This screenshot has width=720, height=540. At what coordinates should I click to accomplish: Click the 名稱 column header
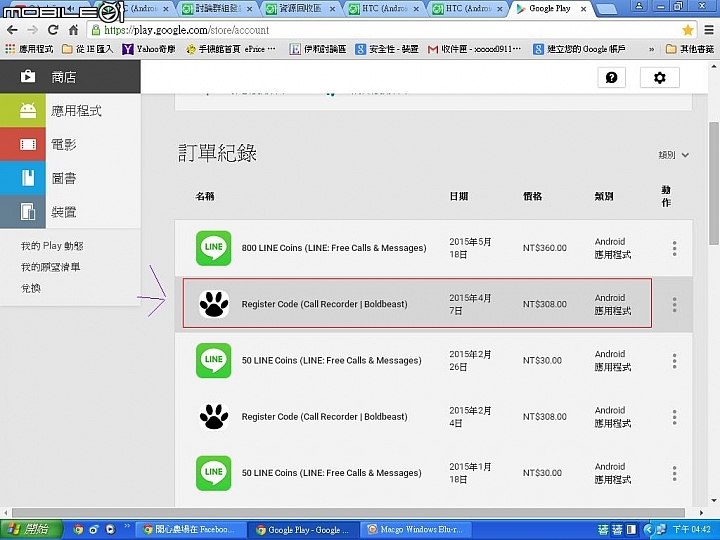point(205,197)
